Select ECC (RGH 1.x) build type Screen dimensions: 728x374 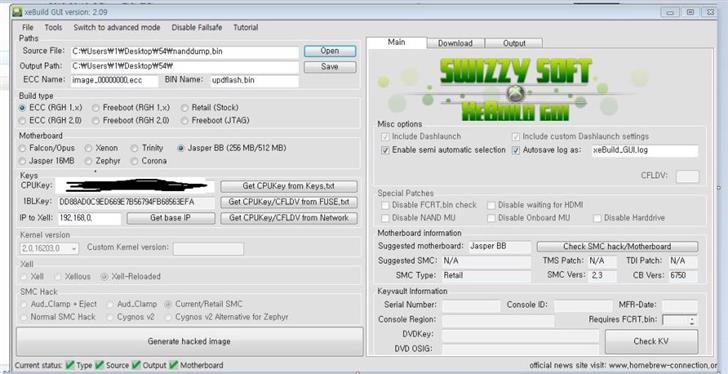pyautogui.click(x=50, y=108)
